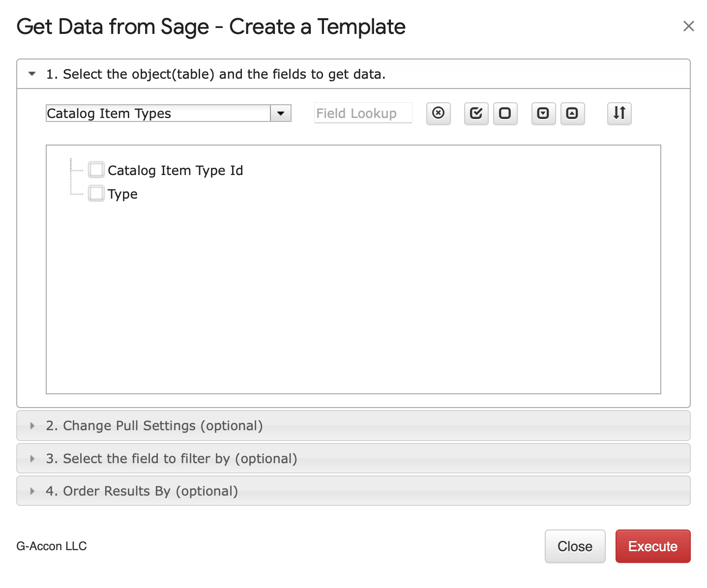
Task: Click the check-all fields icon
Action: coord(476,114)
